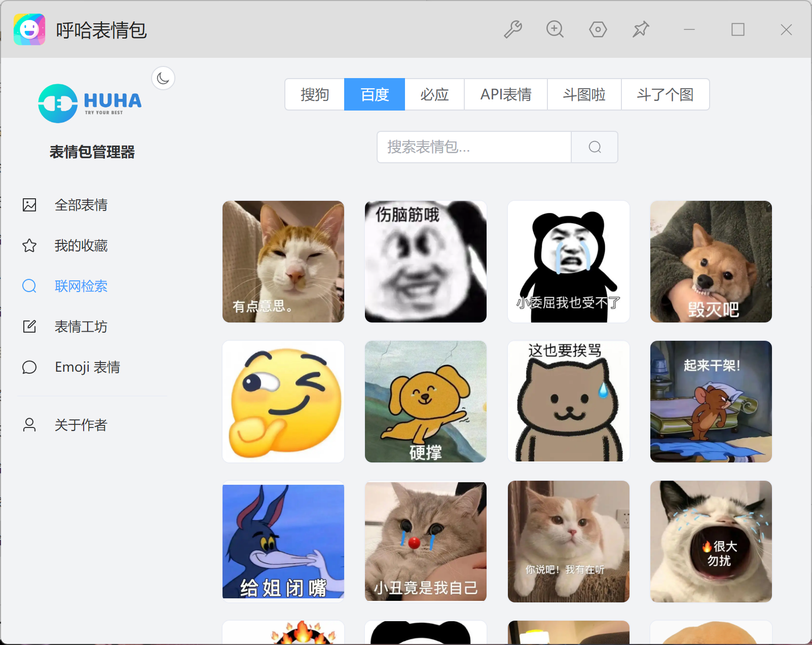Switch to the API表情 tab
The width and height of the screenshot is (812, 645).
click(506, 94)
